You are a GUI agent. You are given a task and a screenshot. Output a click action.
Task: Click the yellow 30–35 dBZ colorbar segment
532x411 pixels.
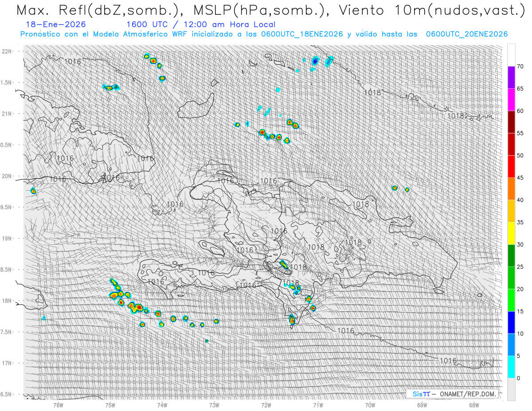tap(511, 233)
